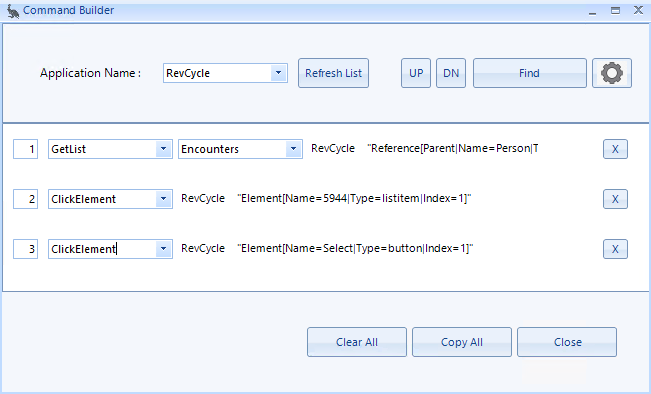
Task: Click the Name=5944 listitem element text
Action: tap(354, 198)
